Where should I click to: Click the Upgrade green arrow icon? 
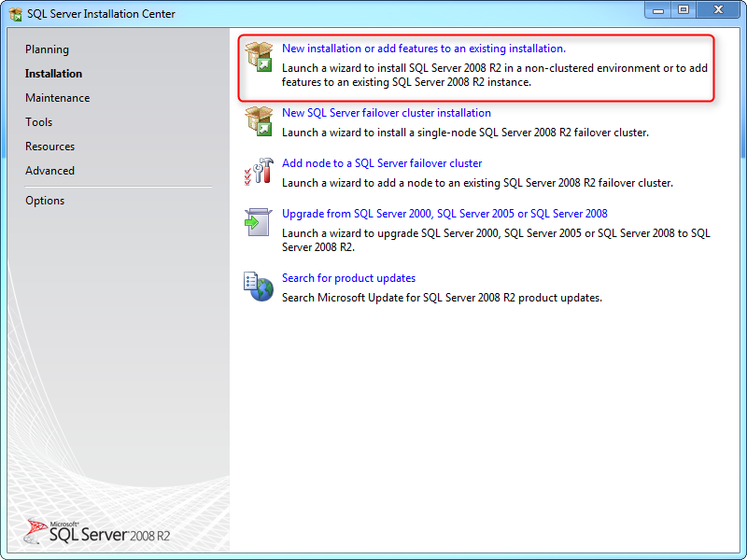pos(259,222)
